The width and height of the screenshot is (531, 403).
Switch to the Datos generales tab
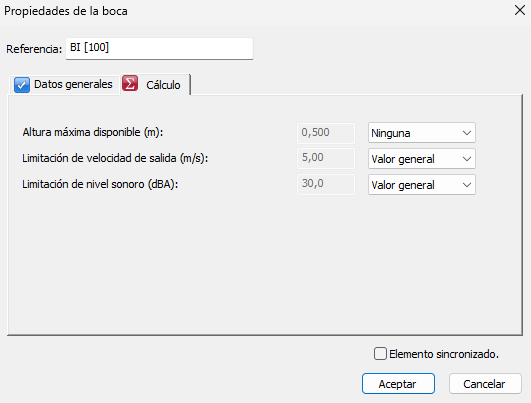63,84
